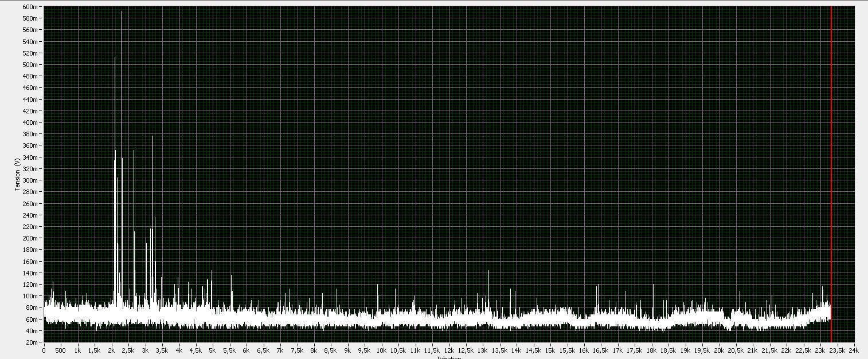Click the 0 origin X-axis label
This screenshot has height=359, width=868.
click(44, 350)
